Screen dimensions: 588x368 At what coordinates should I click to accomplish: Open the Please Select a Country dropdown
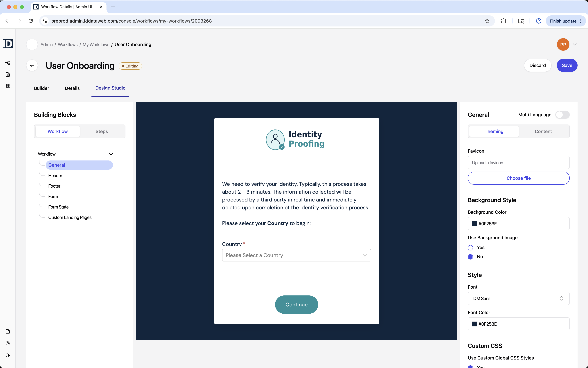296,255
